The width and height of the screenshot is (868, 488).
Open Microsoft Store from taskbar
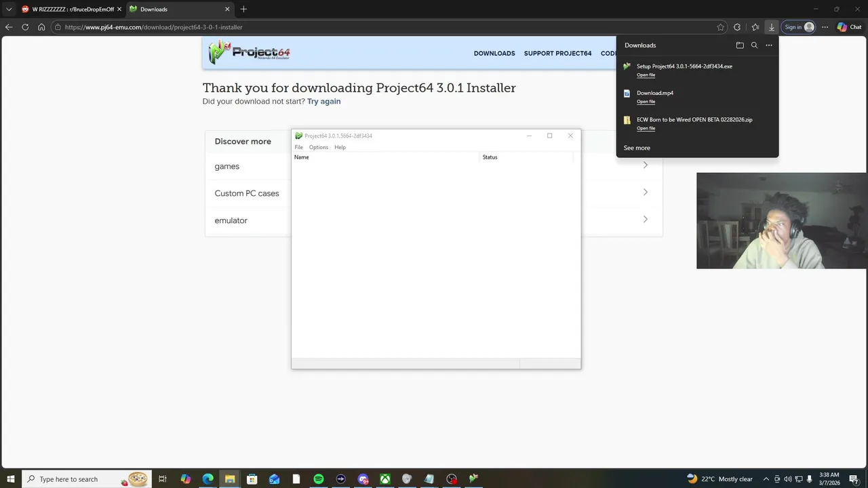click(x=252, y=479)
